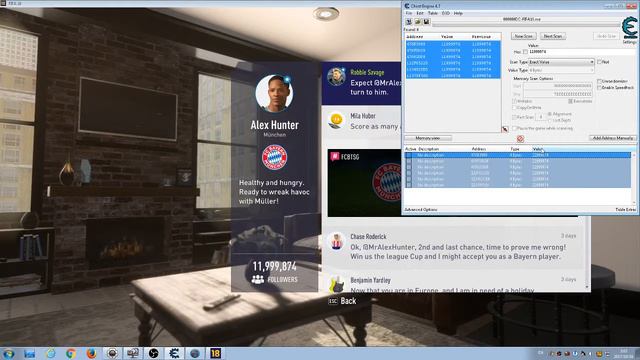Open OBS Studio from the taskbar
The image size is (640, 360).
[153, 353]
